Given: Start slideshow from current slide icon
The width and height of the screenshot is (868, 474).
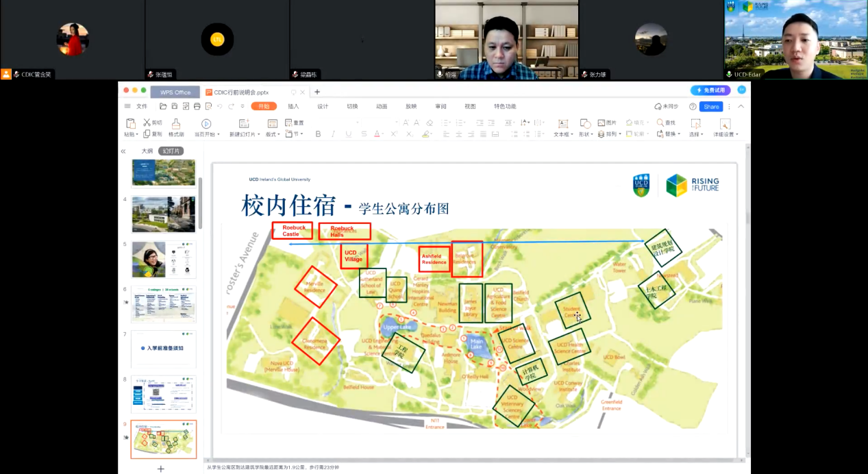Looking at the screenshot, I should pos(206,124).
